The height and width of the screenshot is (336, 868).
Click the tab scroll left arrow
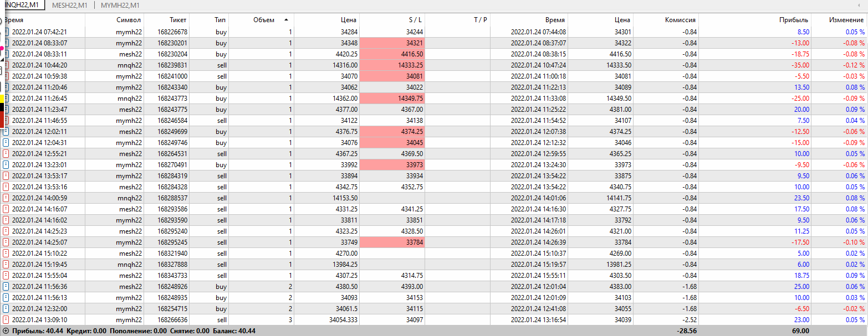[x=862, y=5]
